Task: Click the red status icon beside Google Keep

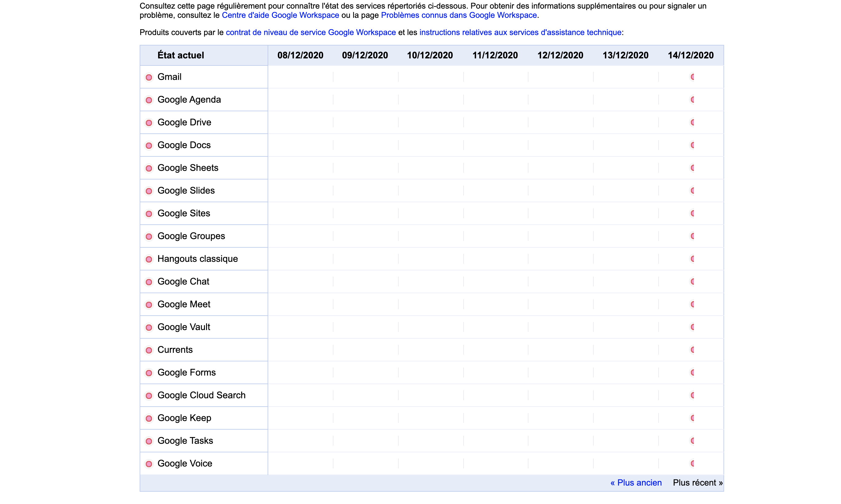Action: click(x=149, y=419)
